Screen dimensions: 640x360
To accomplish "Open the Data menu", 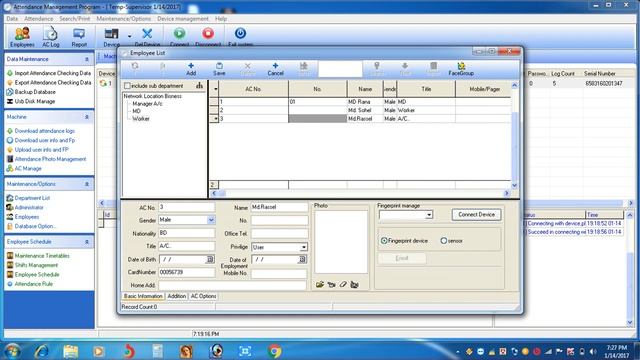I will (x=12, y=19).
